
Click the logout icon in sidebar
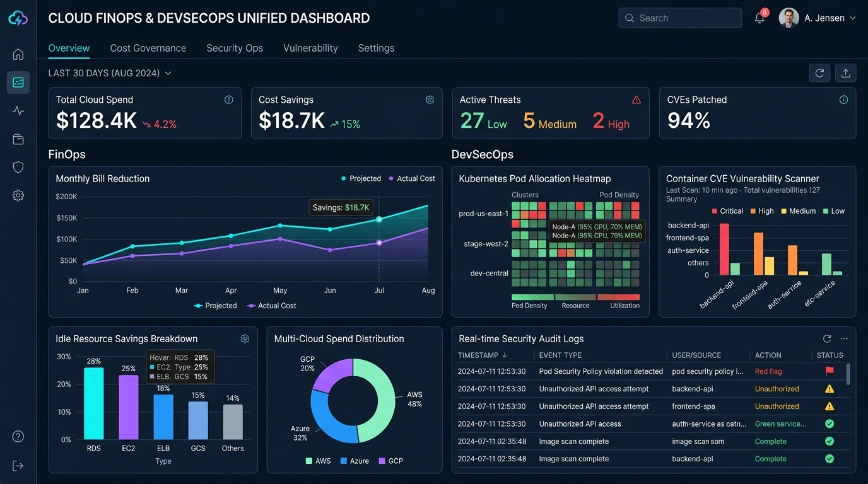[x=18, y=466]
